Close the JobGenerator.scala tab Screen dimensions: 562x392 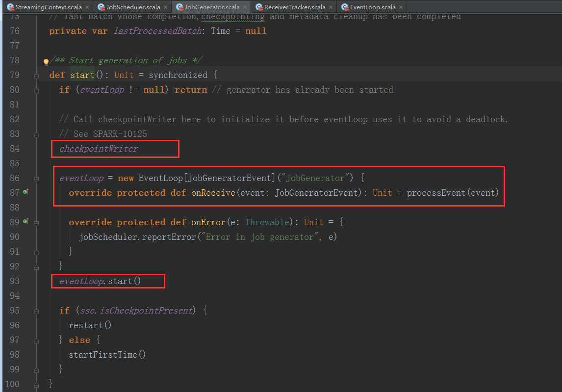click(x=245, y=7)
